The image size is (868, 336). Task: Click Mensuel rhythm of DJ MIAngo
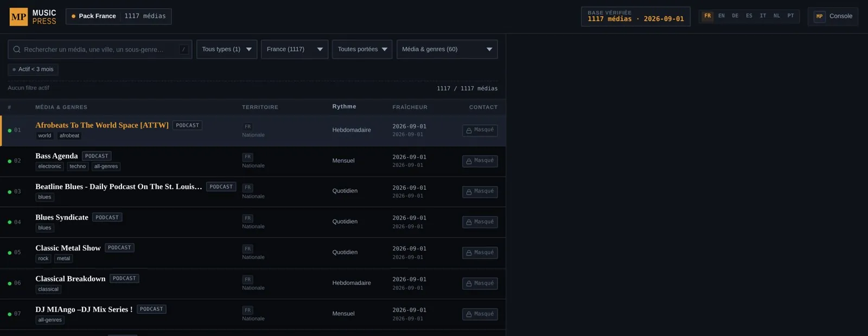point(343,314)
